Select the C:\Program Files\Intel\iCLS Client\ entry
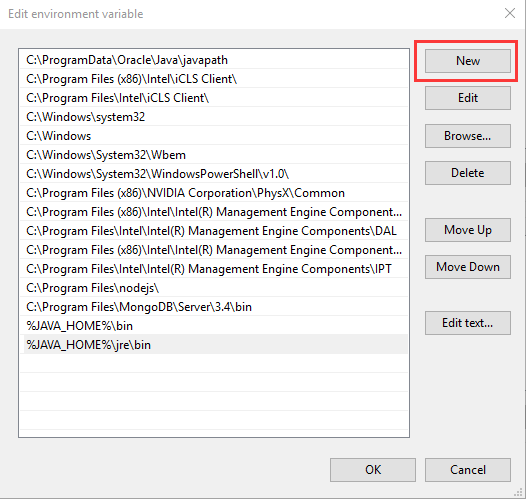 pos(214,98)
